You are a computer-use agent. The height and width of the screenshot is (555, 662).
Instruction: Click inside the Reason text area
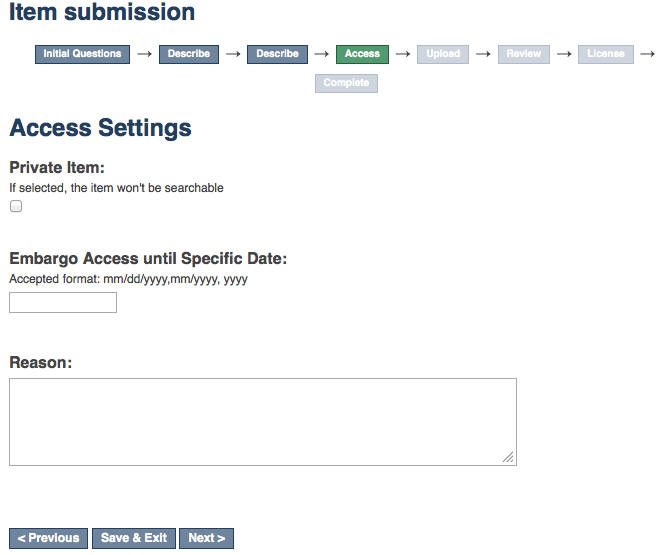pyautogui.click(x=262, y=421)
